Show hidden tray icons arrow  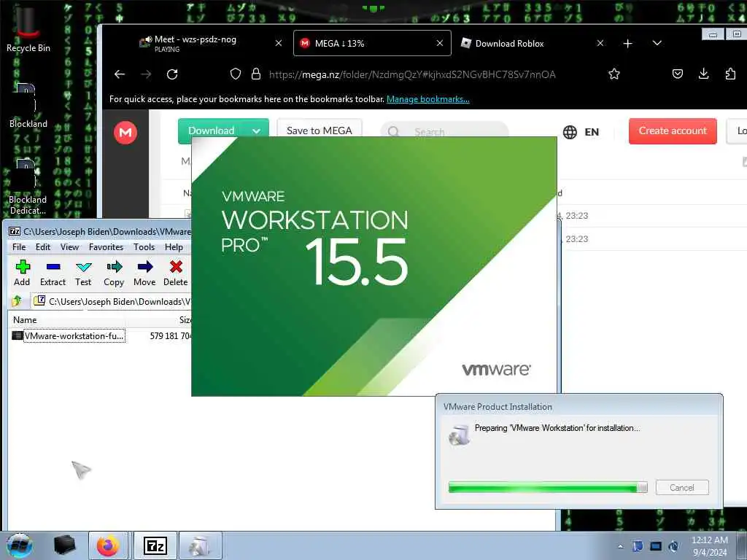[620, 546]
